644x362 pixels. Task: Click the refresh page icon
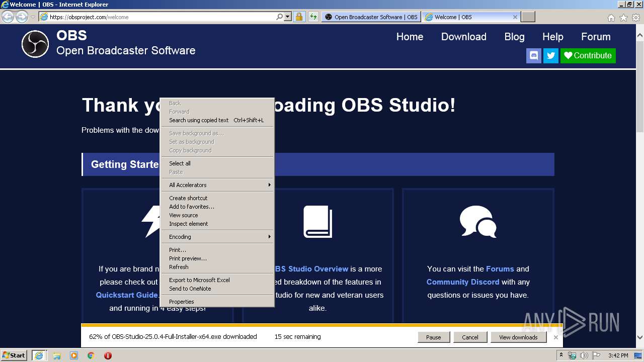point(313,17)
